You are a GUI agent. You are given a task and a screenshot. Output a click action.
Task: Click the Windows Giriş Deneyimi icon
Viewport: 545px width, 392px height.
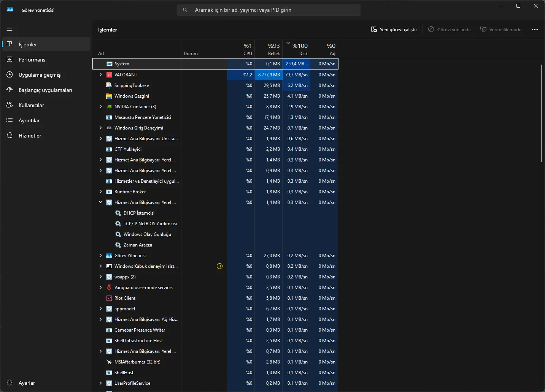click(109, 128)
